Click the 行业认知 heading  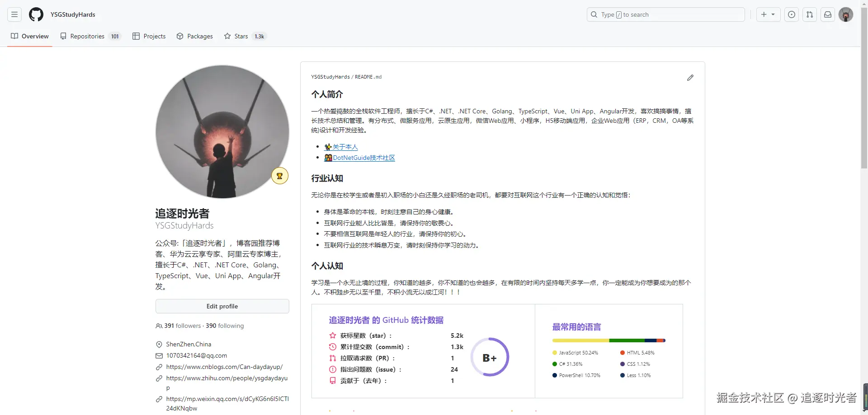[x=327, y=178]
